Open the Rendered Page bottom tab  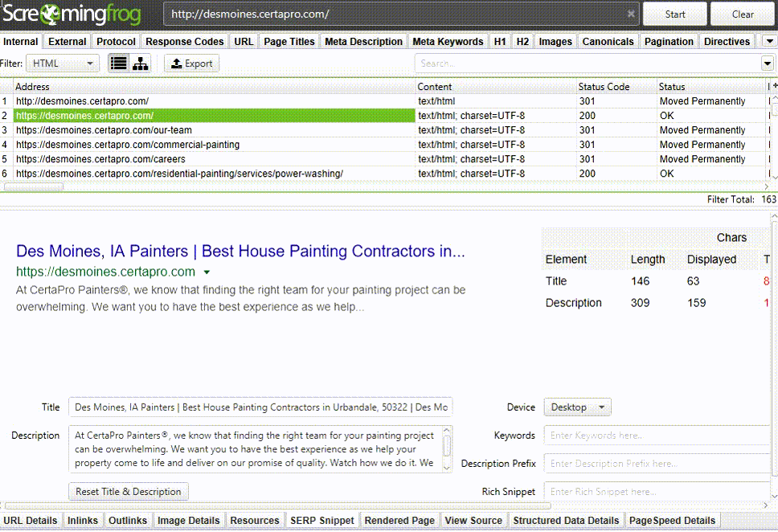tap(399, 520)
